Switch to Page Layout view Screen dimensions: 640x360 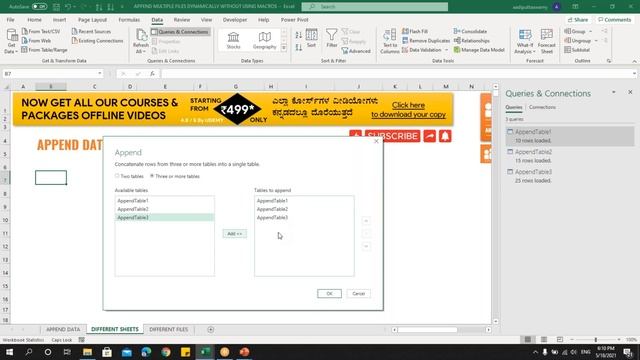click(544, 340)
